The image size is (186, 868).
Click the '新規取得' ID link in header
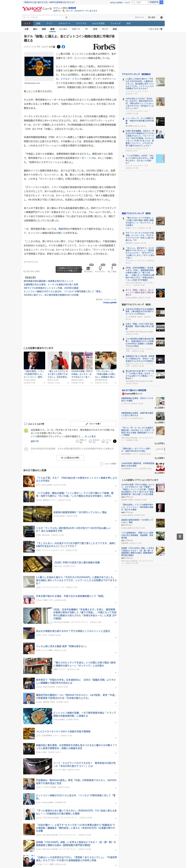tap(72, 8)
